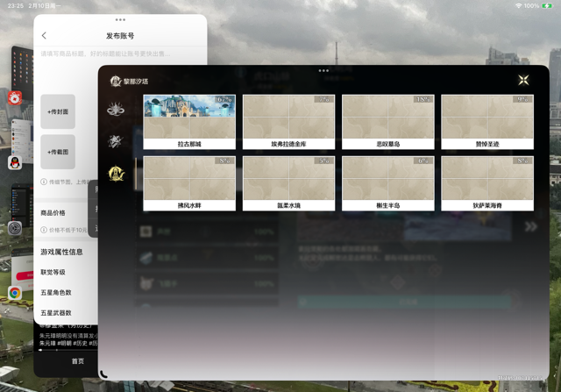Switch to the 首页 tab in video app

point(78,361)
